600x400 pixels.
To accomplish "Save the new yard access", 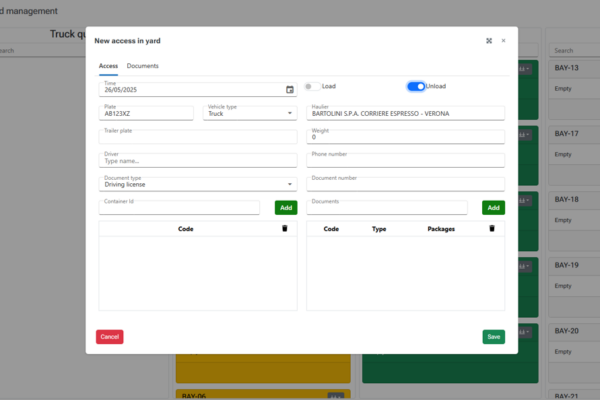I will (x=493, y=337).
